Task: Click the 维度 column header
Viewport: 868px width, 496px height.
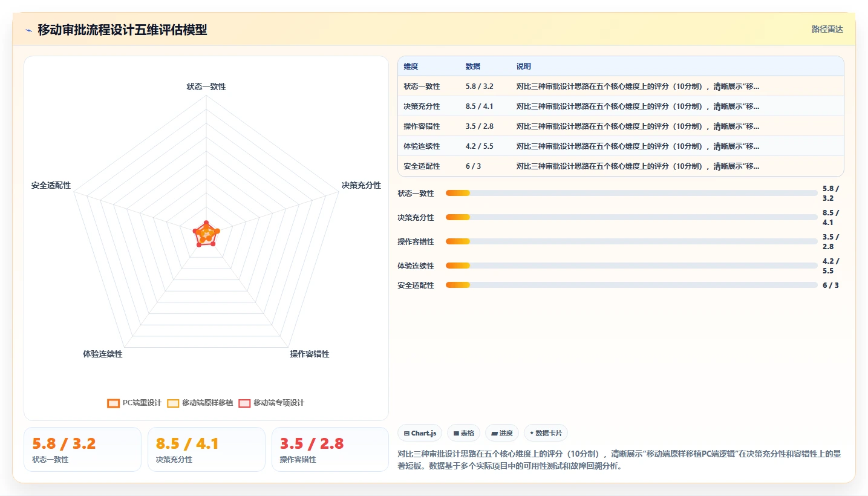Action: point(411,67)
